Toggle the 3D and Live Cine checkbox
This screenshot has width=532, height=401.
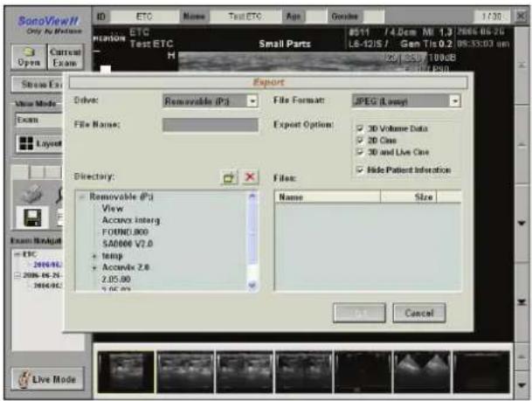(360, 152)
